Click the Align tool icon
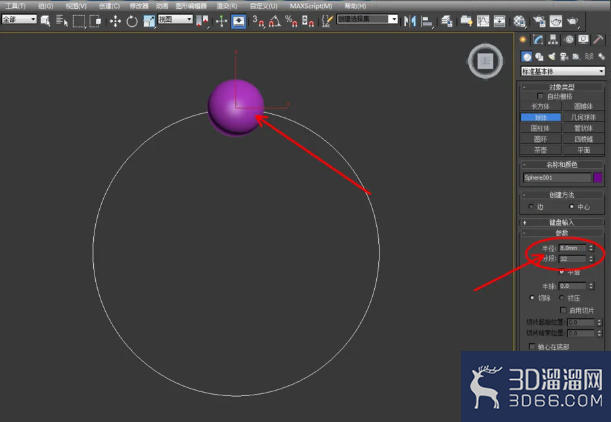Image resolution: width=611 pixels, height=422 pixels. [427, 21]
